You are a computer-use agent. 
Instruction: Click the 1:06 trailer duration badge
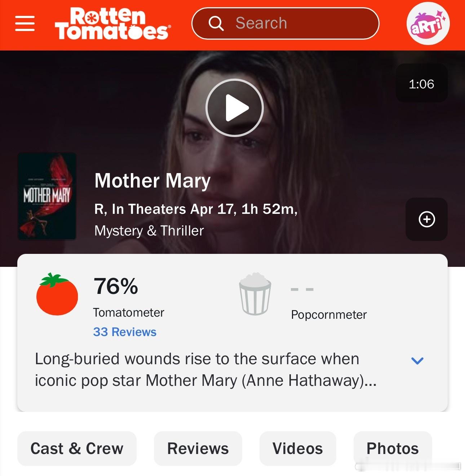[x=421, y=83]
